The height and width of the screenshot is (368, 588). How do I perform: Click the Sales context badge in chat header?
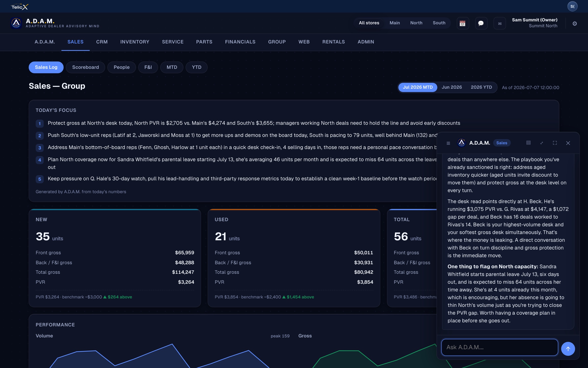pos(501,143)
